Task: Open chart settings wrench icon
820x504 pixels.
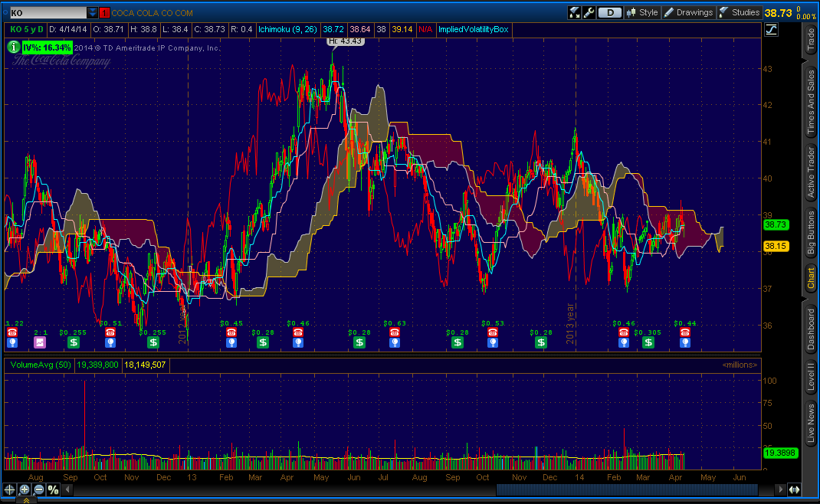Action: (x=589, y=12)
